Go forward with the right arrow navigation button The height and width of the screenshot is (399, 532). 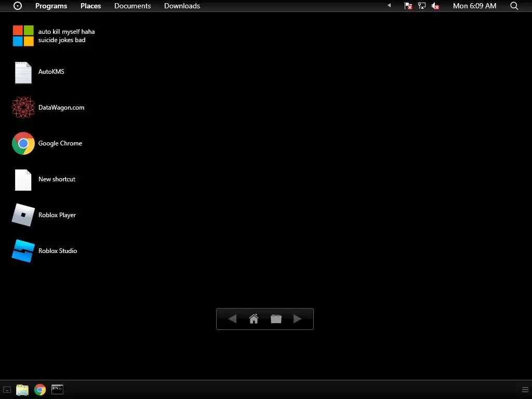click(298, 319)
